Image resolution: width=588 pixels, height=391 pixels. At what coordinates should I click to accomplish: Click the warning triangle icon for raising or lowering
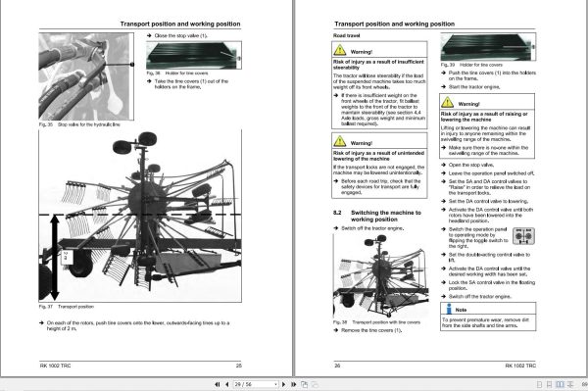click(448, 102)
